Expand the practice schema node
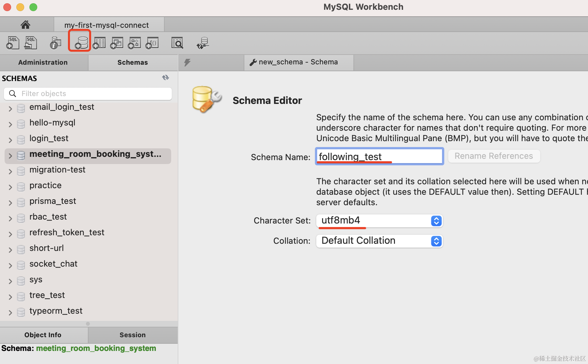The height and width of the screenshot is (364, 588). pyautogui.click(x=10, y=187)
